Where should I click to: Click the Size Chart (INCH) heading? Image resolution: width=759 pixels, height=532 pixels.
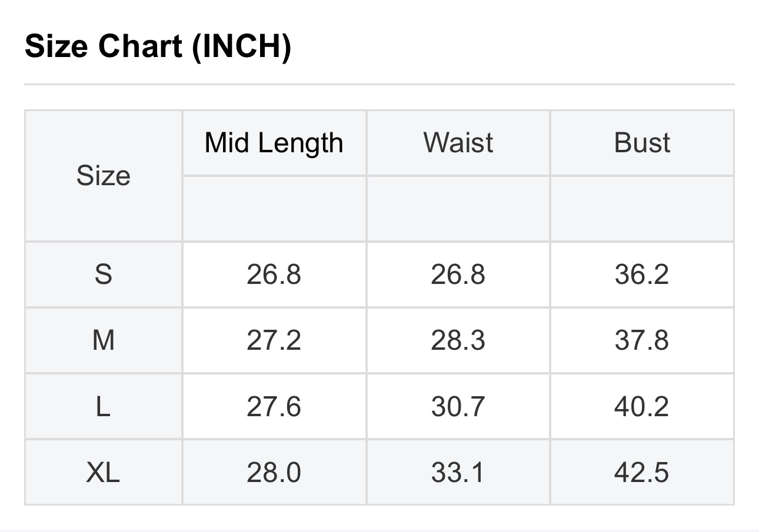click(x=158, y=46)
